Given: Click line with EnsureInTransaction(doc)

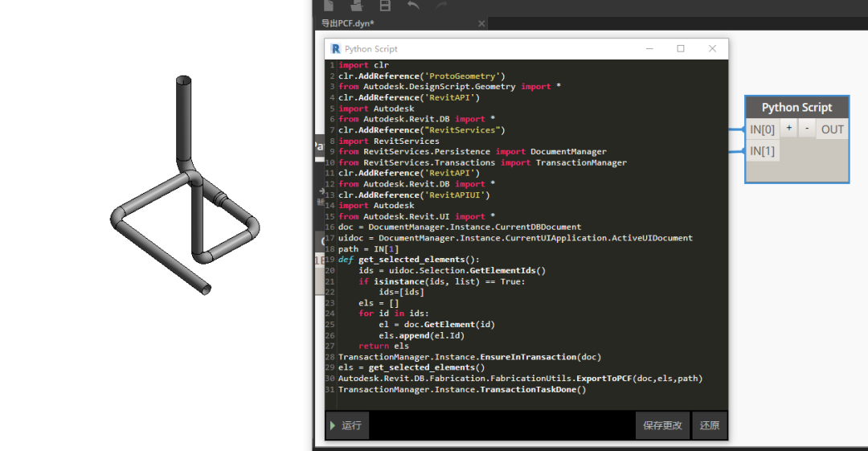Looking at the screenshot, I should coord(469,357).
